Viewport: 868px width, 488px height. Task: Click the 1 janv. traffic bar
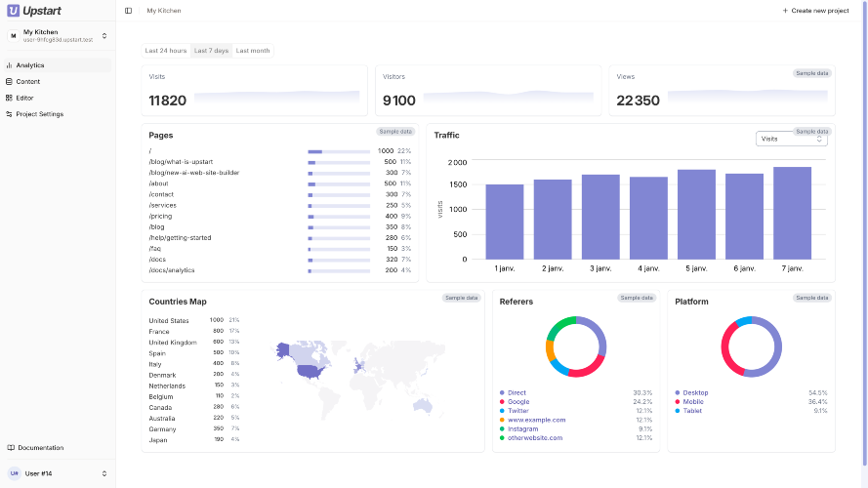click(x=505, y=222)
